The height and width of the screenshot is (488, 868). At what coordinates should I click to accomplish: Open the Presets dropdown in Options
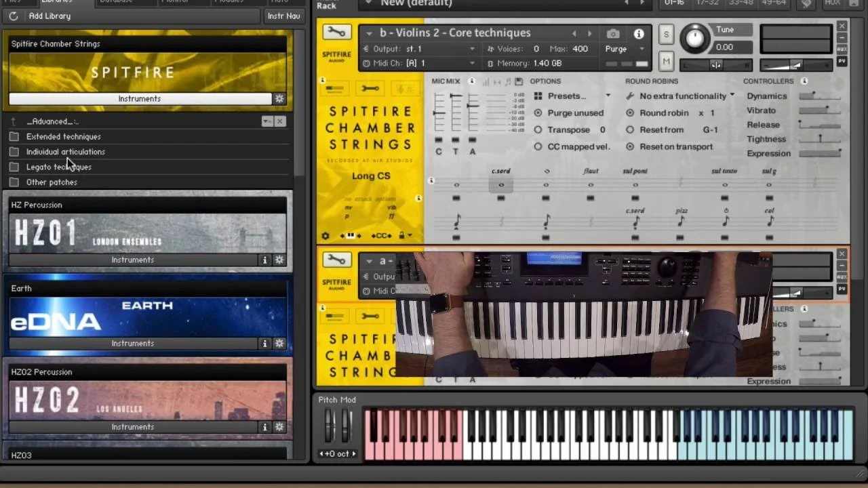point(572,96)
